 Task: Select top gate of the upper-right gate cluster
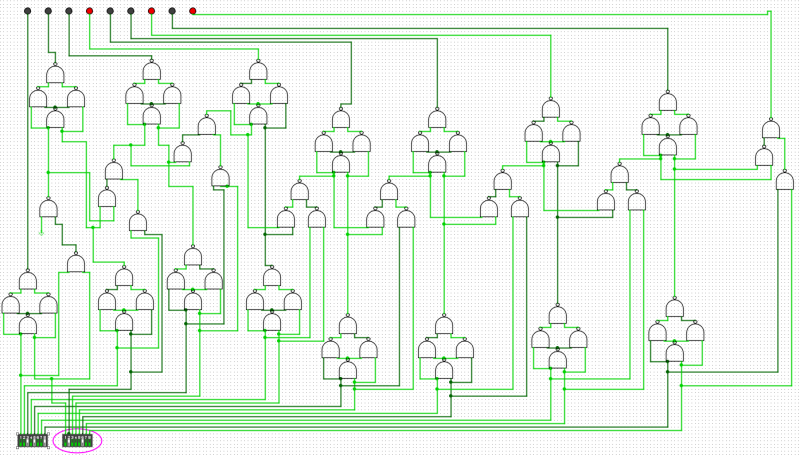pyautogui.click(x=667, y=103)
